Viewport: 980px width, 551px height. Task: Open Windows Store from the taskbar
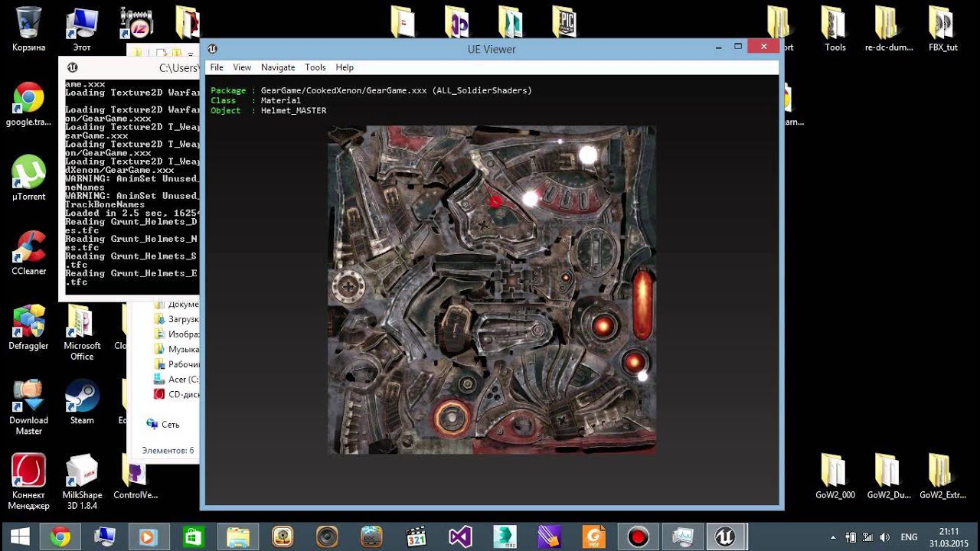click(x=194, y=536)
